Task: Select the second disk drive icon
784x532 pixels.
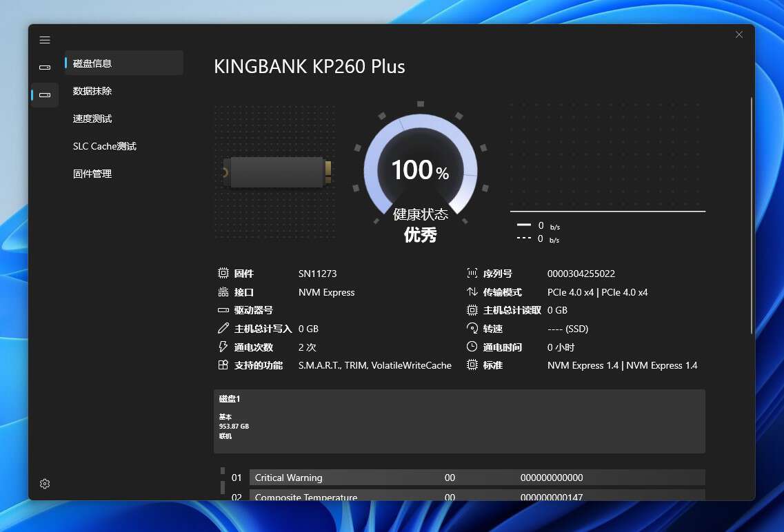Action: pyautogui.click(x=45, y=94)
